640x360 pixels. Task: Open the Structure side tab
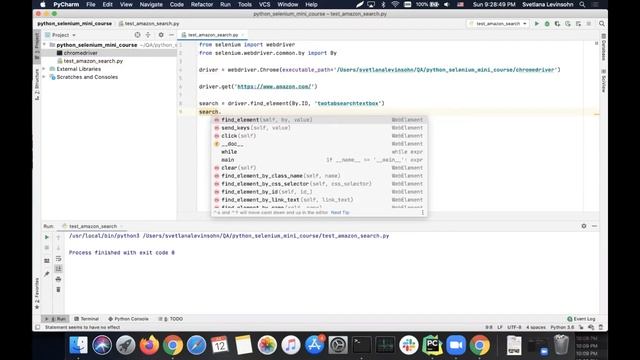click(x=37, y=84)
